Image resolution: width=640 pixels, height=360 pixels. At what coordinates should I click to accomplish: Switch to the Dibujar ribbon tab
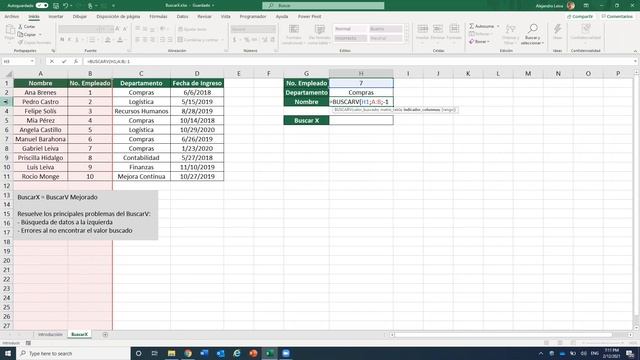pyautogui.click(x=80, y=16)
